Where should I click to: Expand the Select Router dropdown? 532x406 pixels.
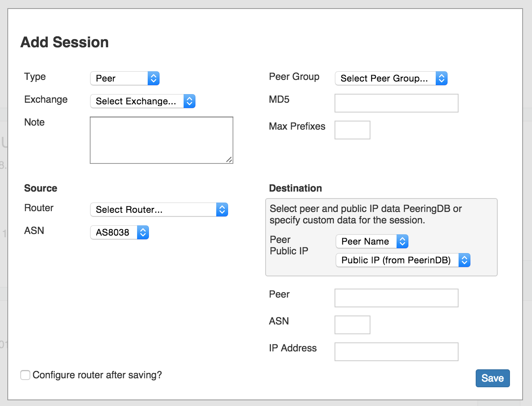coord(158,210)
